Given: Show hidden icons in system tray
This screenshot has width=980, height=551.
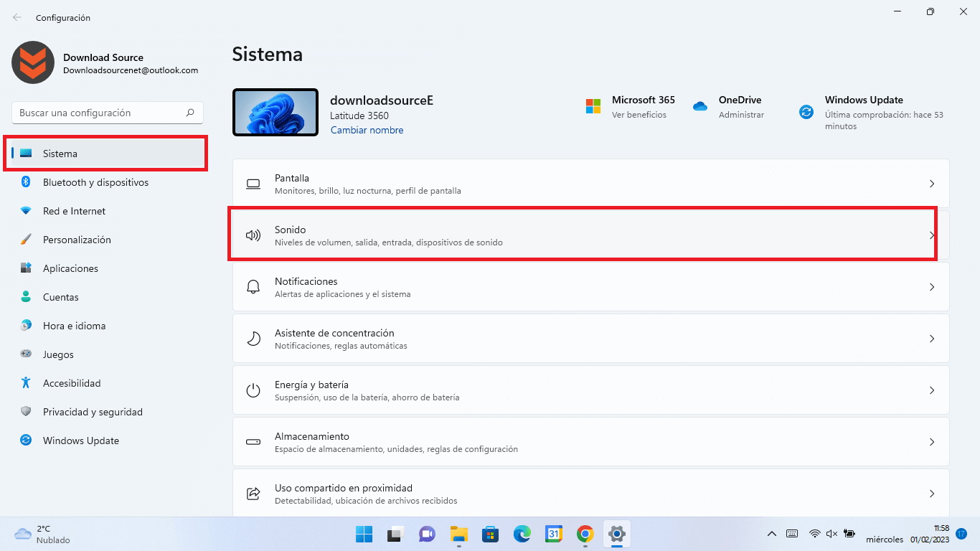Looking at the screenshot, I should click(772, 534).
